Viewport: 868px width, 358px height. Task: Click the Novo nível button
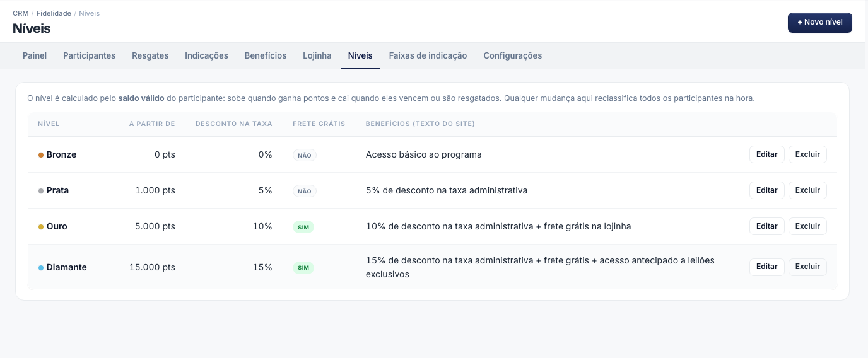(x=819, y=22)
